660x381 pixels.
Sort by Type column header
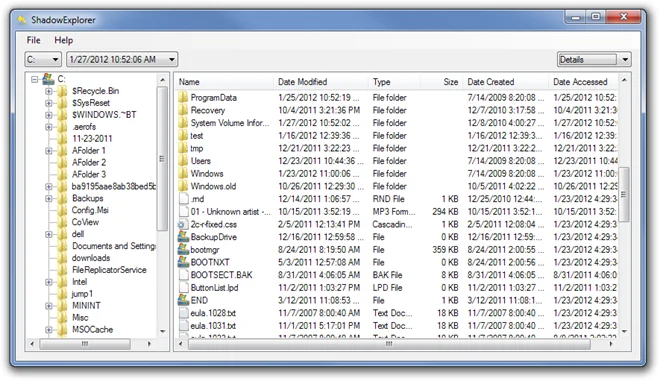394,82
